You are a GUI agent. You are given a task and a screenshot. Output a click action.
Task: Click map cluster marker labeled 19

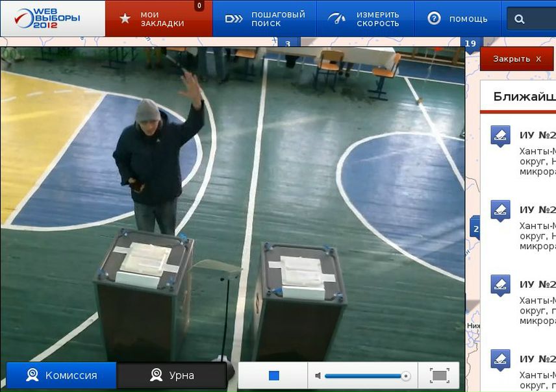click(471, 44)
